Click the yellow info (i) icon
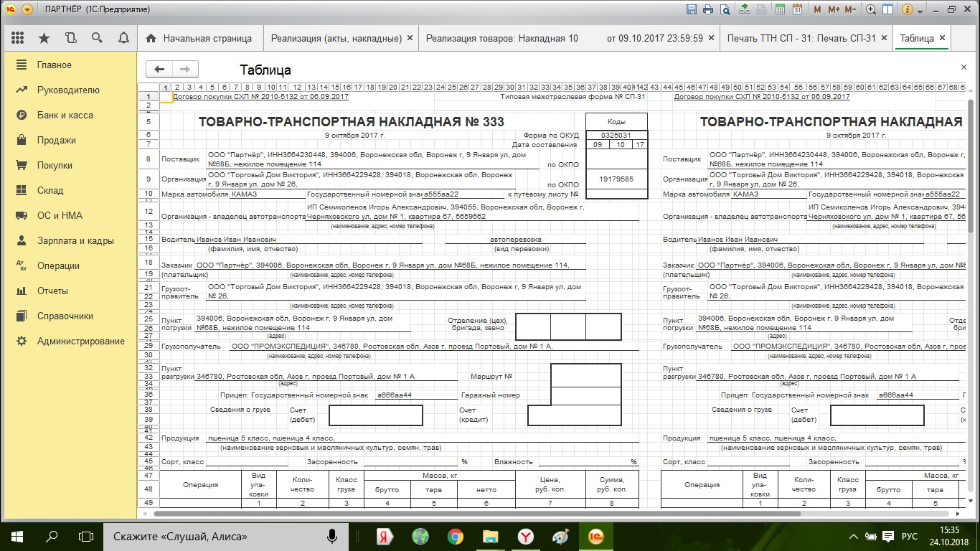980x551 pixels. point(908,10)
